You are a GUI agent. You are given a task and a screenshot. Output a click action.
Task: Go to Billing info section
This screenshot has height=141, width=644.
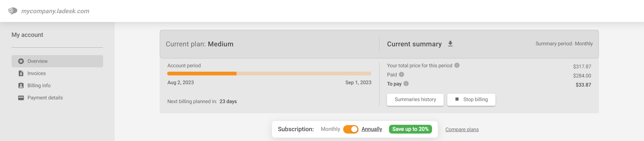pos(39,86)
